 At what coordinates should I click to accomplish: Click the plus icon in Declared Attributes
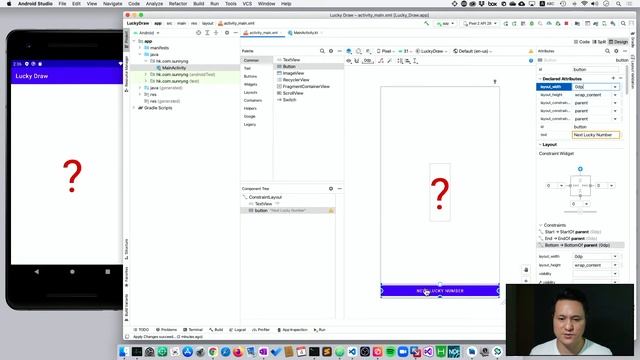613,78
